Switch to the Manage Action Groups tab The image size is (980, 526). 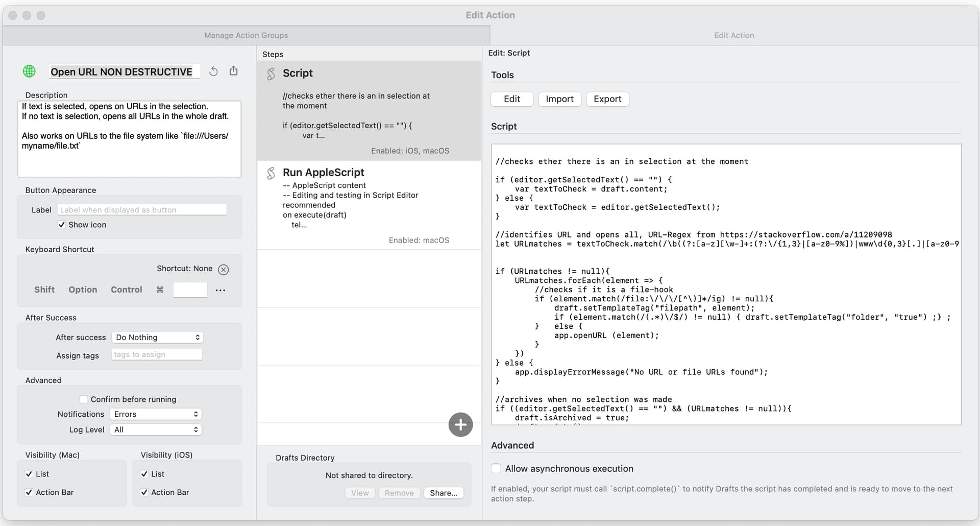point(246,35)
